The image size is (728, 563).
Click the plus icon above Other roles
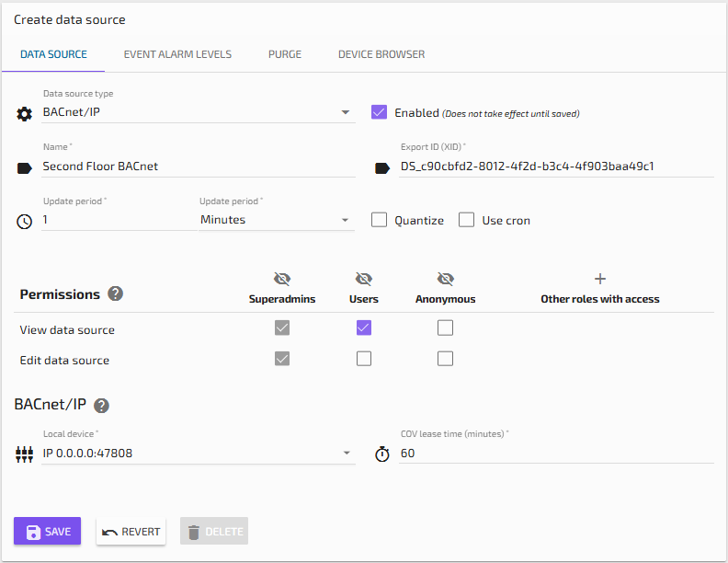pyautogui.click(x=600, y=279)
